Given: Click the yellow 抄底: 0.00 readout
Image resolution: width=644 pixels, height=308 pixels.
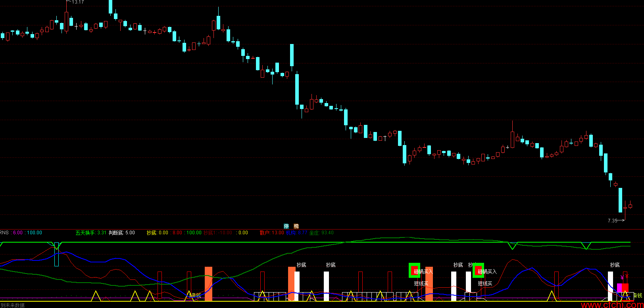Looking at the screenshot, I should [158, 233].
